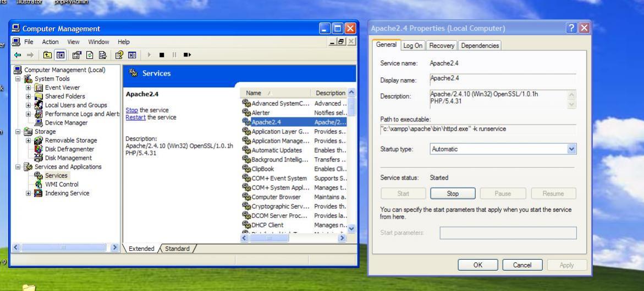644x291 pixels.
Task: Open the Window menu
Action: (98, 42)
